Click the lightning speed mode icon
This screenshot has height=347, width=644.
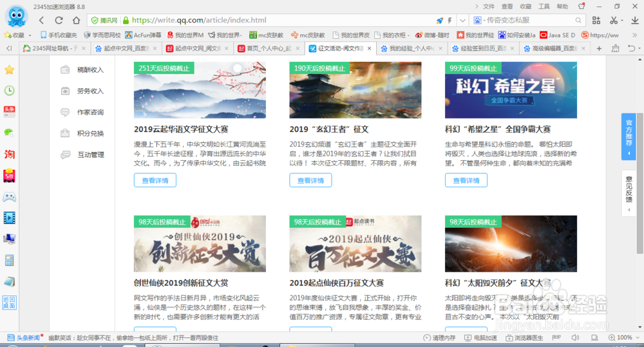coord(450,20)
